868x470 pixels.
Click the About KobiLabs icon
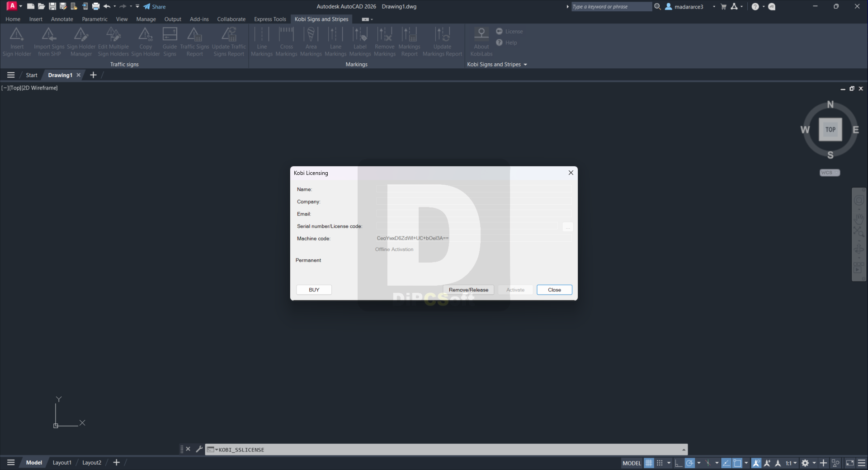[x=481, y=34]
